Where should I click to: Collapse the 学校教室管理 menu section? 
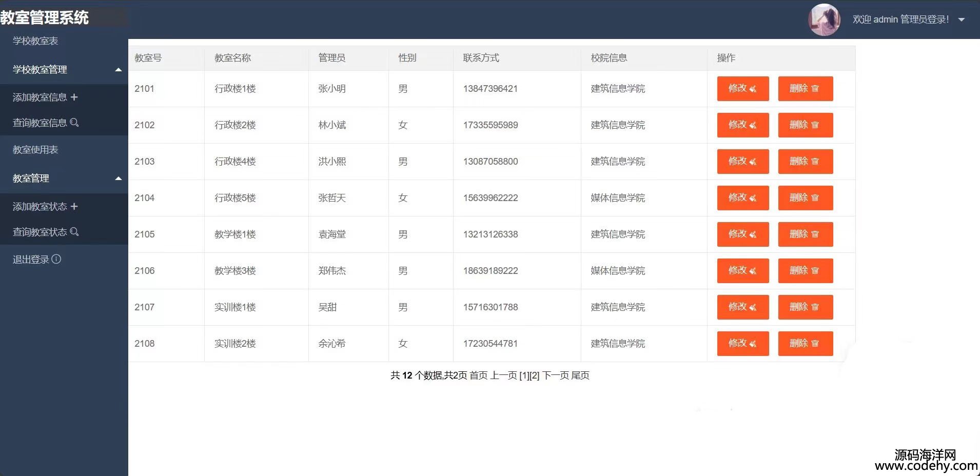(x=119, y=70)
